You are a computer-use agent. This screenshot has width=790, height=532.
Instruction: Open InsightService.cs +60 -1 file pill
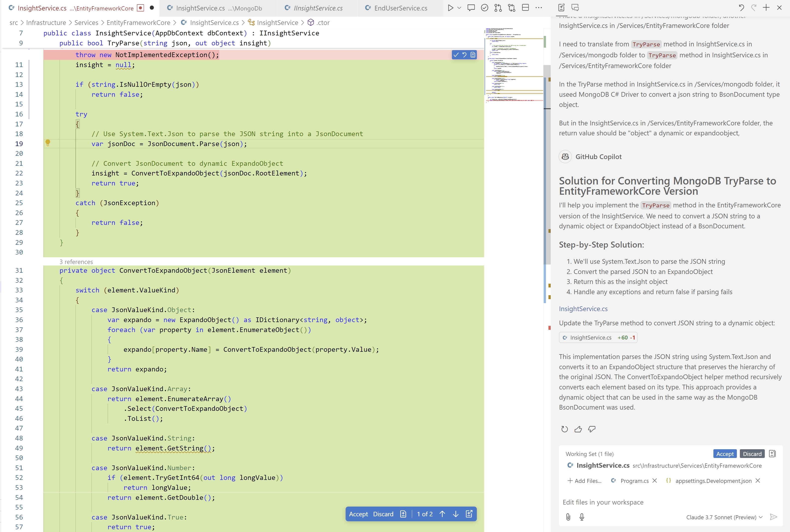pyautogui.click(x=598, y=338)
